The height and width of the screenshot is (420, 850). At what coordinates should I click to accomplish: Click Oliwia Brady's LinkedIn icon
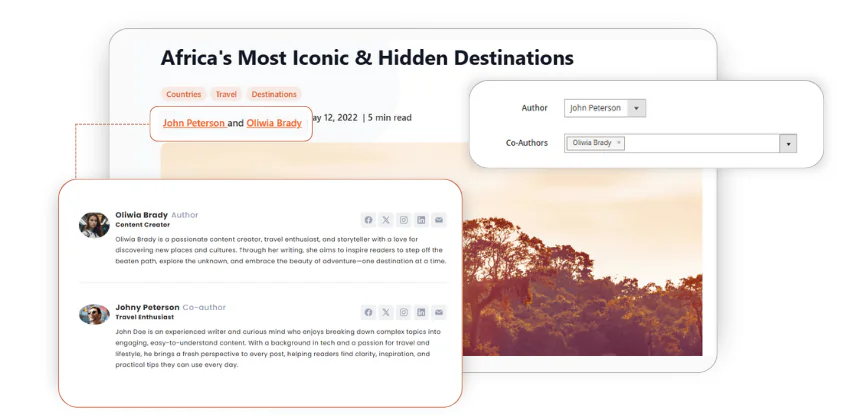coord(421,220)
